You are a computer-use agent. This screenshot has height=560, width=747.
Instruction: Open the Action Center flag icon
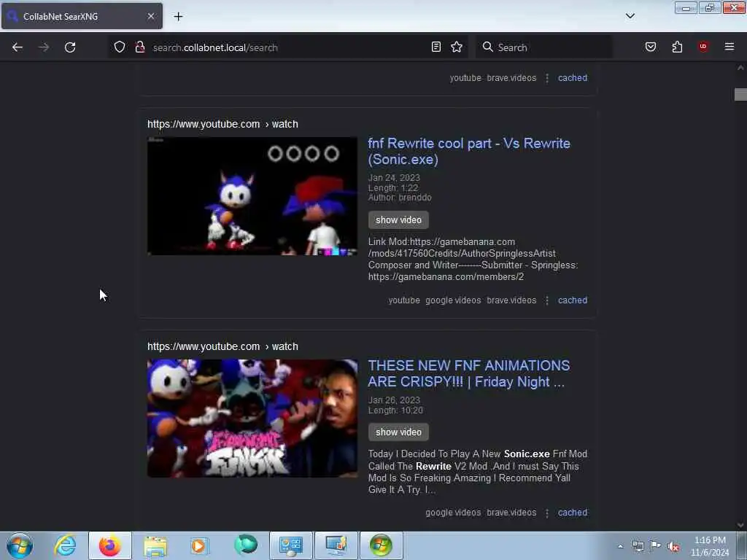click(656, 546)
